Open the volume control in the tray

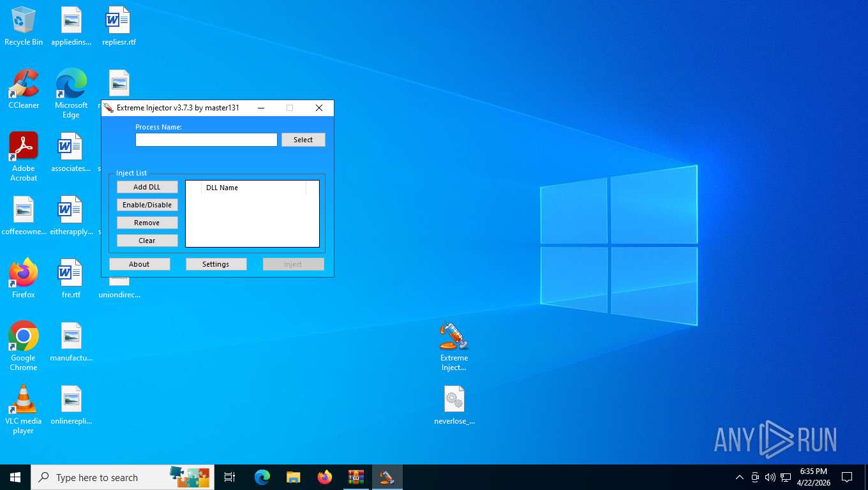770,477
